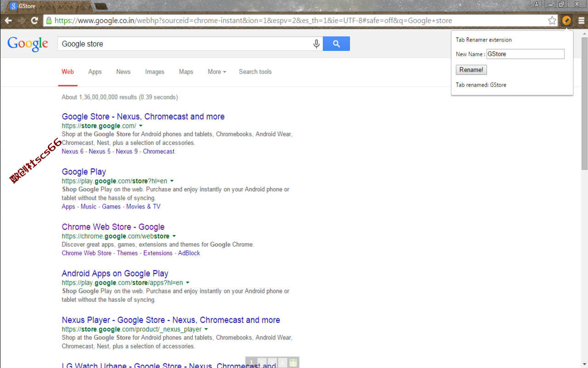Click the browser forward arrow
Viewport: 588px width, 368px height.
(21, 20)
